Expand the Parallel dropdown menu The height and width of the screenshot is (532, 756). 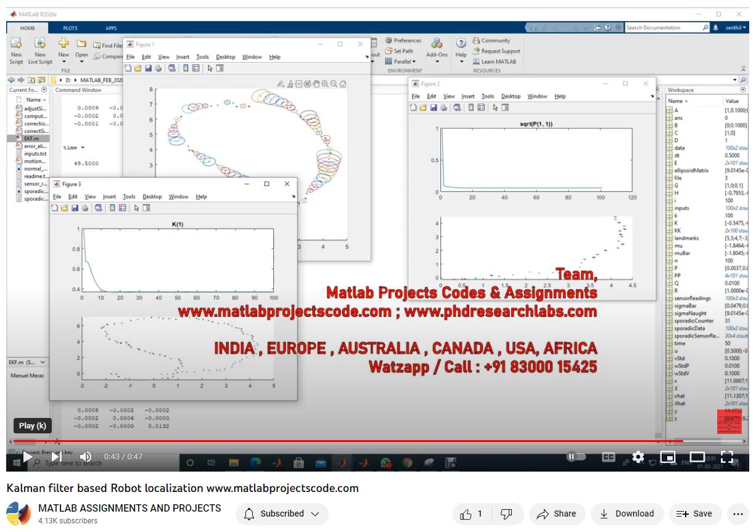401,62
